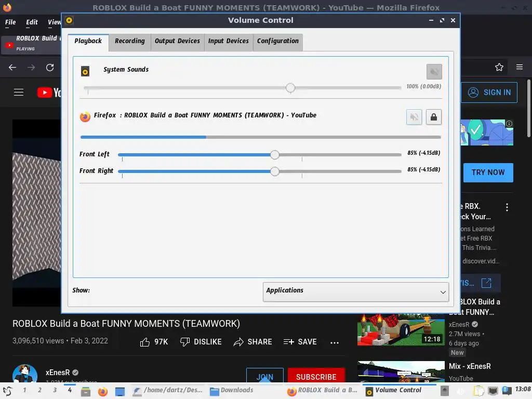Open the ad options three-dot menu
Screen dimensions: 532x399
507,207
